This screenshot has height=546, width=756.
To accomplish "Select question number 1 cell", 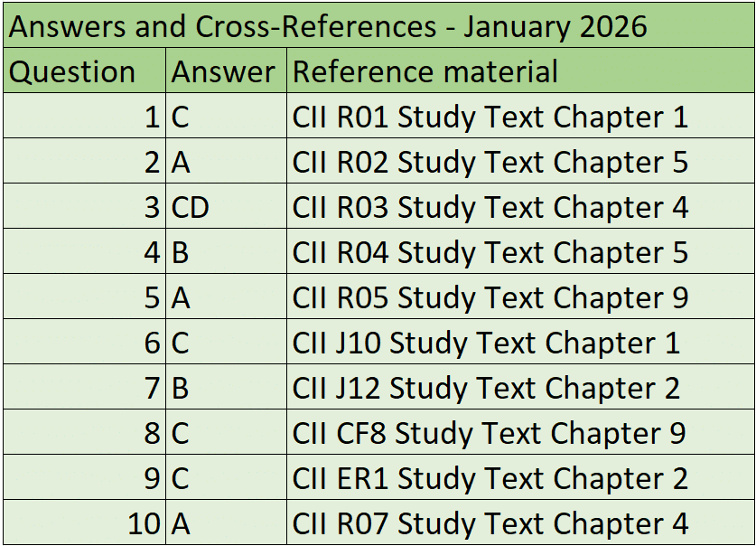I will 84,116.
